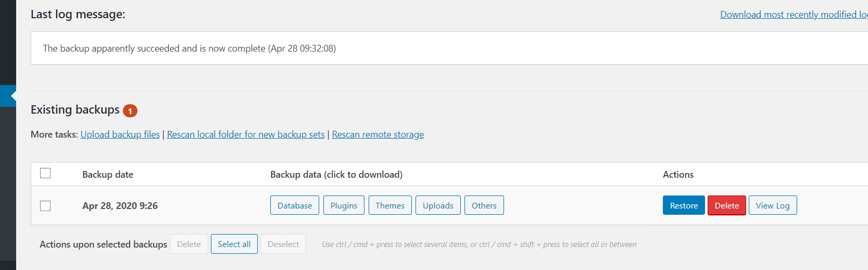Rescan local folder for new backup sets
Screen dimensions: 868x270
246,134
